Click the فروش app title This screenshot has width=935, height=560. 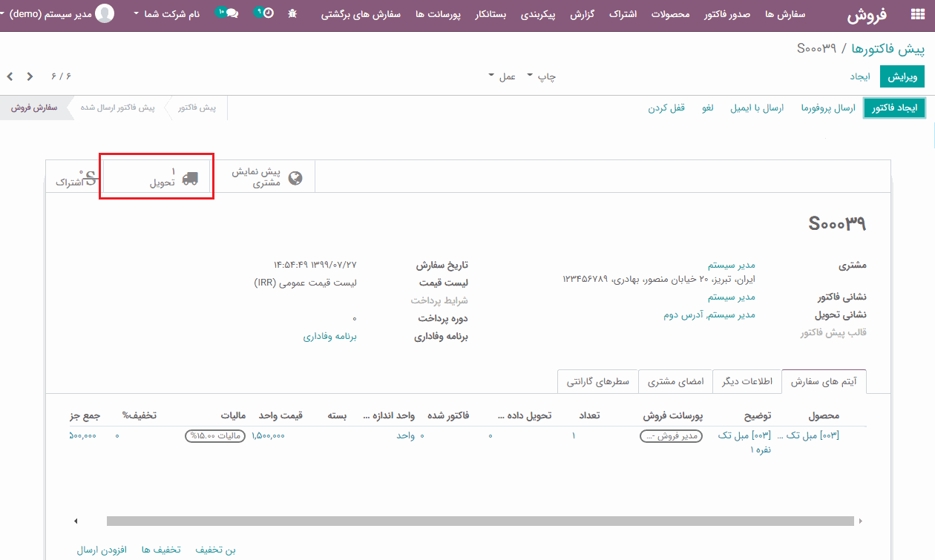[867, 14]
